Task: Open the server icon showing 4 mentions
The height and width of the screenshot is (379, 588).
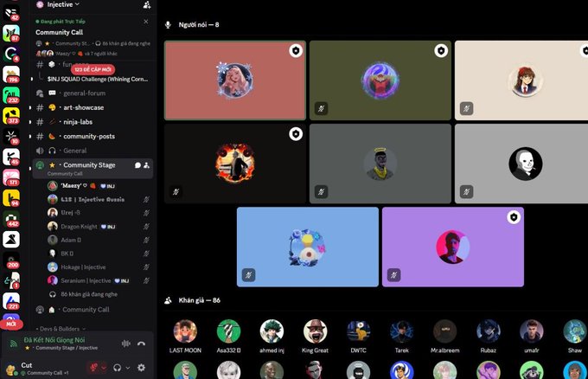Action: pos(11,54)
